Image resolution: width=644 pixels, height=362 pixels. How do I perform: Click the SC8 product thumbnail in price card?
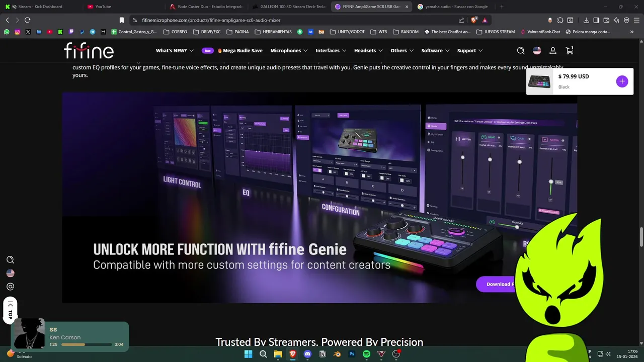click(539, 81)
